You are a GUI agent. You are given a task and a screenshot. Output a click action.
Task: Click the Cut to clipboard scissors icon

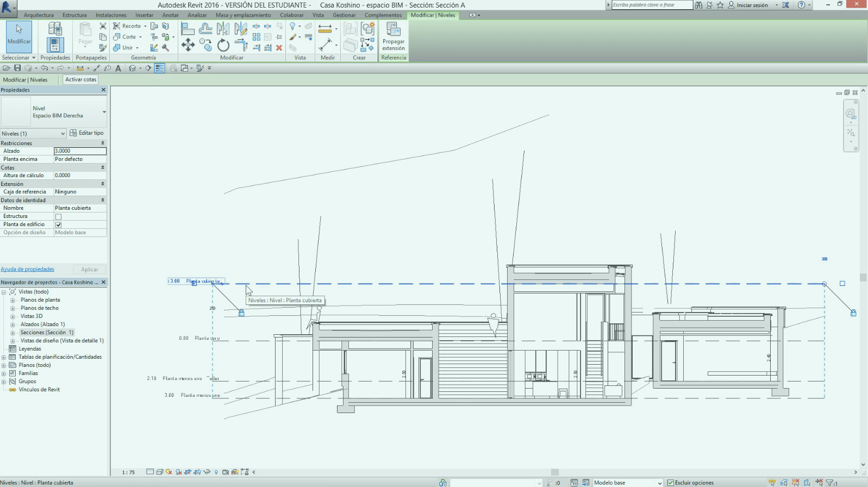click(103, 26)
